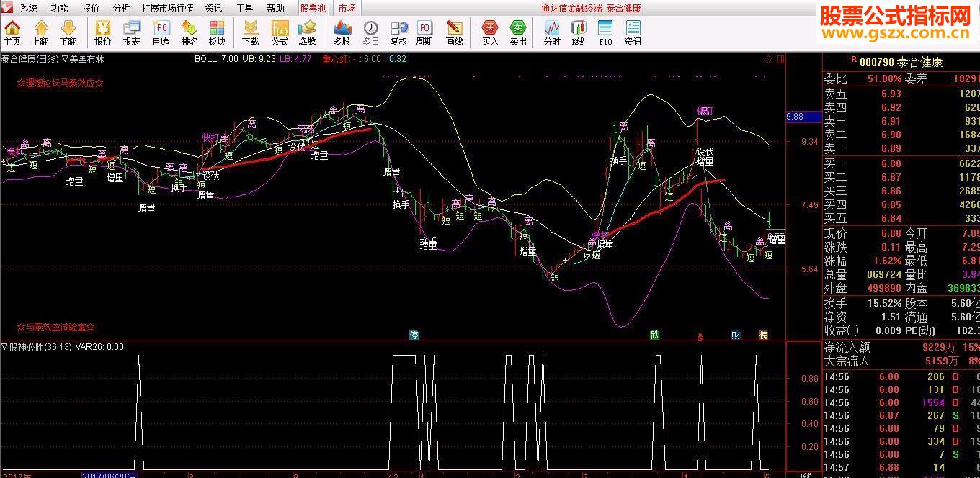
Task: Click the highlighted 2017/06/28 date label
Action: pyautogui.click(x=110, y=474)
